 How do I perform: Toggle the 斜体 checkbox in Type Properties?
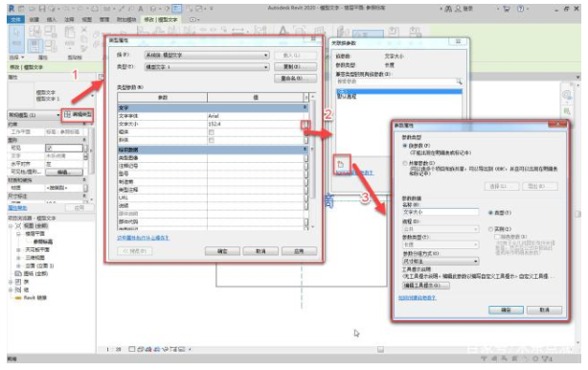pos(211,140)
